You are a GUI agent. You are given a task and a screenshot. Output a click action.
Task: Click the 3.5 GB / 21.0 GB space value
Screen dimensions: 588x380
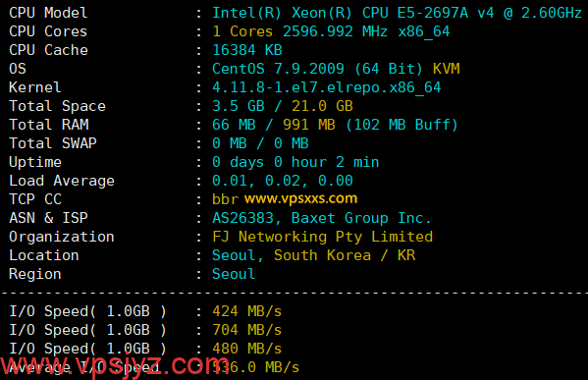pyautogui.click(x=283, y=106)
